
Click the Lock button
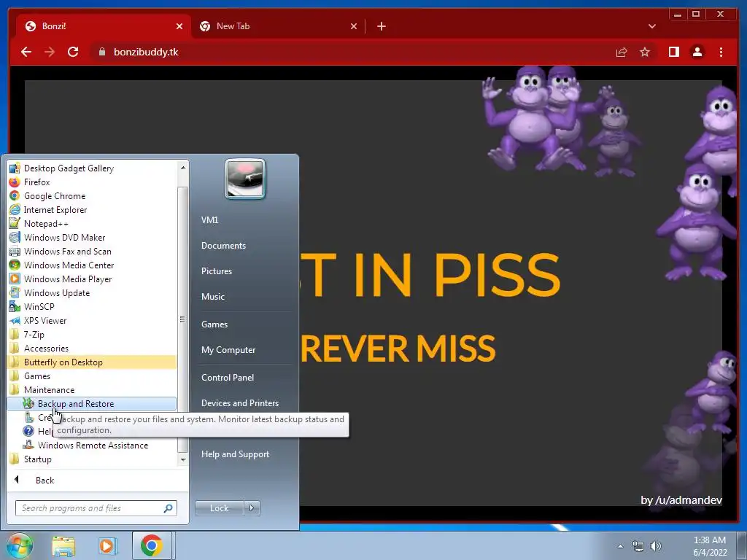219,508
